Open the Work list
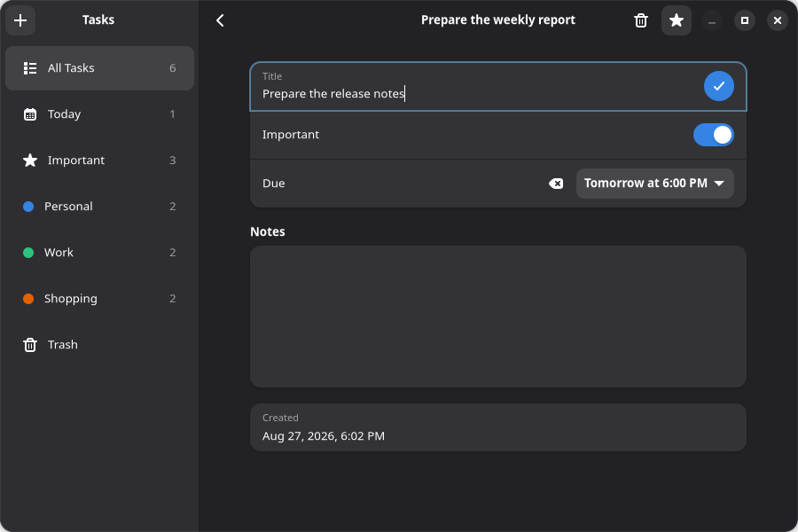 99,253
